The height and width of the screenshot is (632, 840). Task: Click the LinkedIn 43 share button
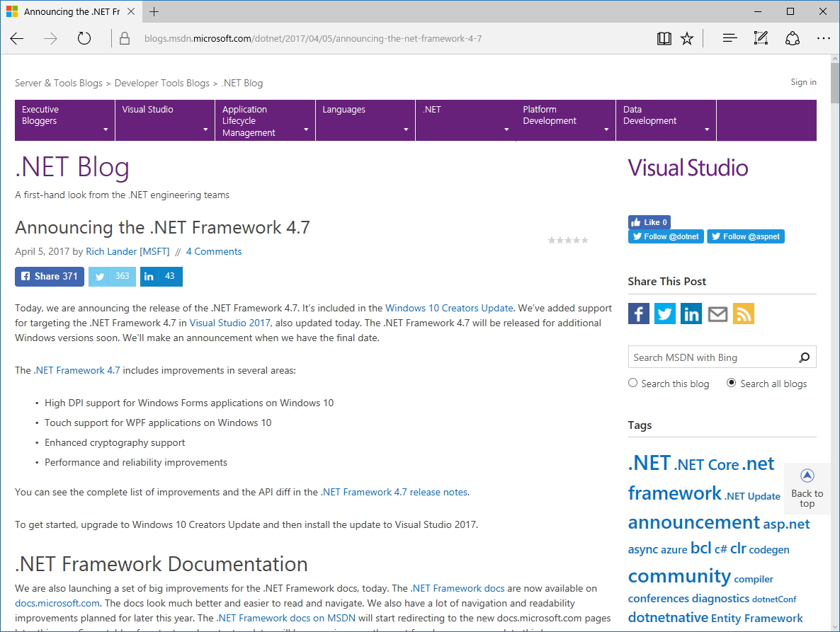point(161,276)
